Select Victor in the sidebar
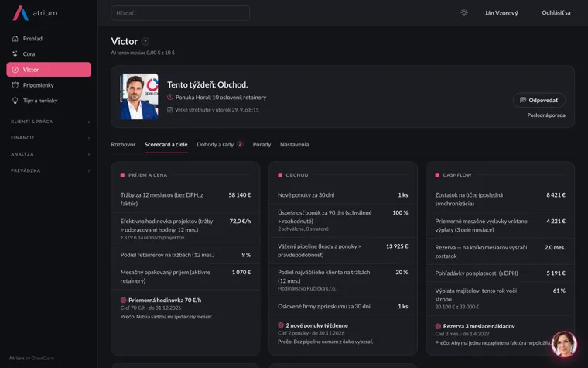 49,70
